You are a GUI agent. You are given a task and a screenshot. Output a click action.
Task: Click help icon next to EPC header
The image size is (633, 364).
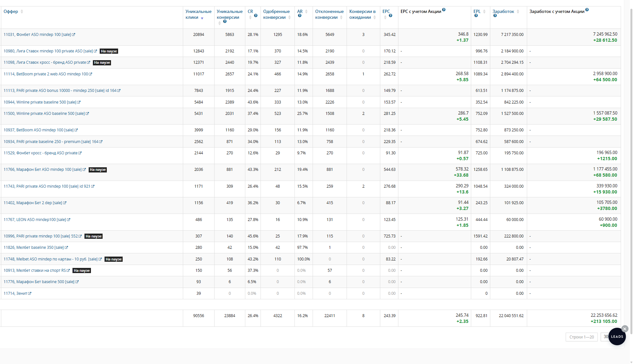(x=391, y=16)
